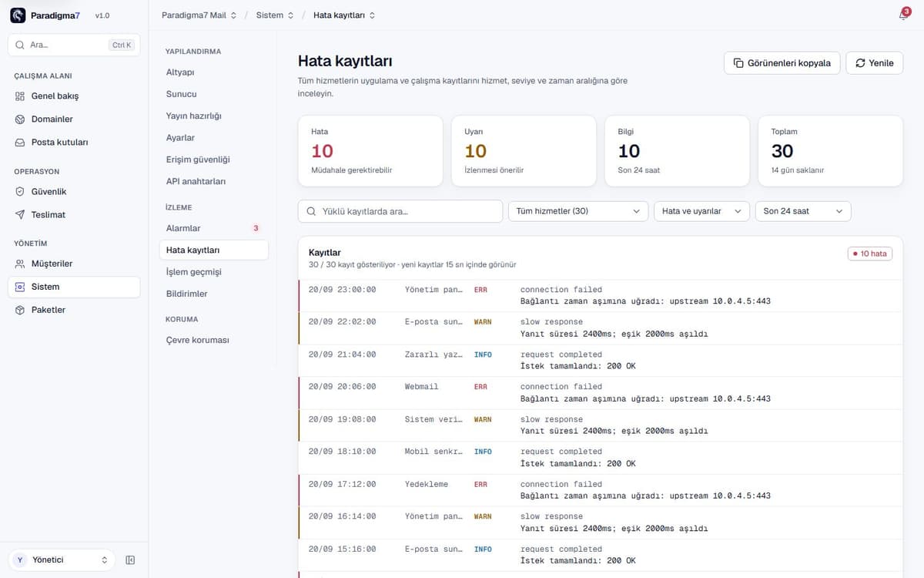Click the Paradigma7 logo icon

point(18,15)
